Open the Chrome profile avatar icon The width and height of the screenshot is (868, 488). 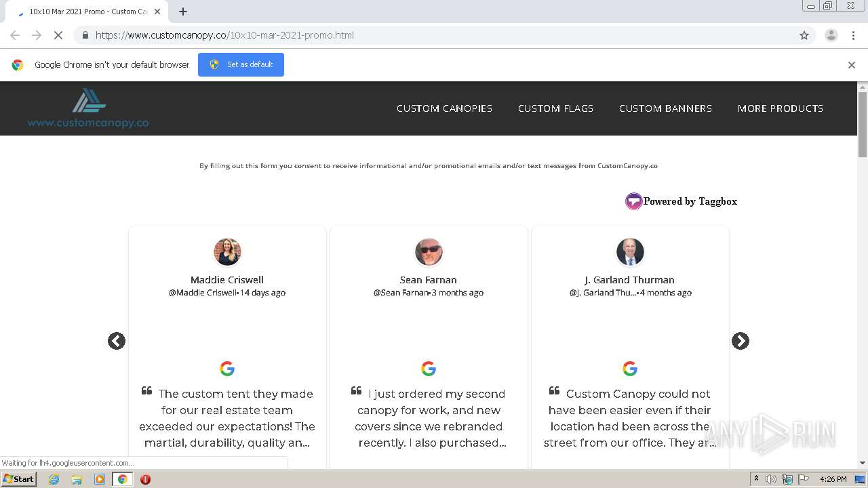pyautogui.click(x=831, y=35)
